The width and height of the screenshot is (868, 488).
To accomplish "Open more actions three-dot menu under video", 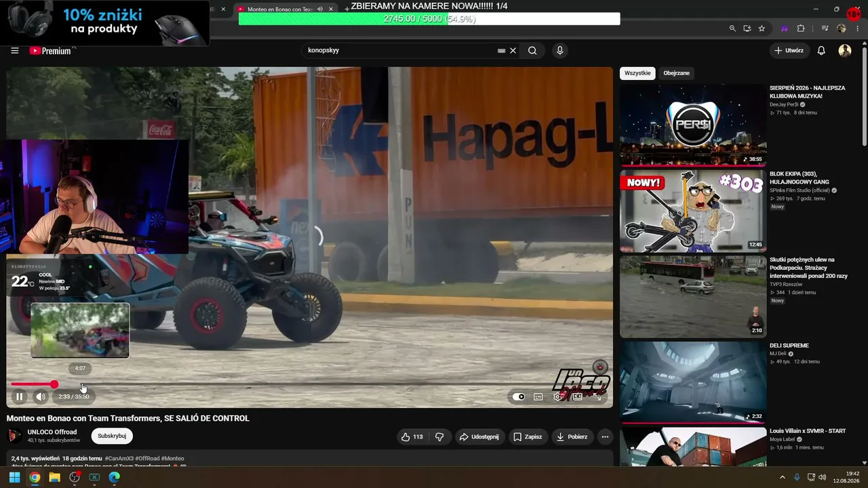I will point(605,437).
